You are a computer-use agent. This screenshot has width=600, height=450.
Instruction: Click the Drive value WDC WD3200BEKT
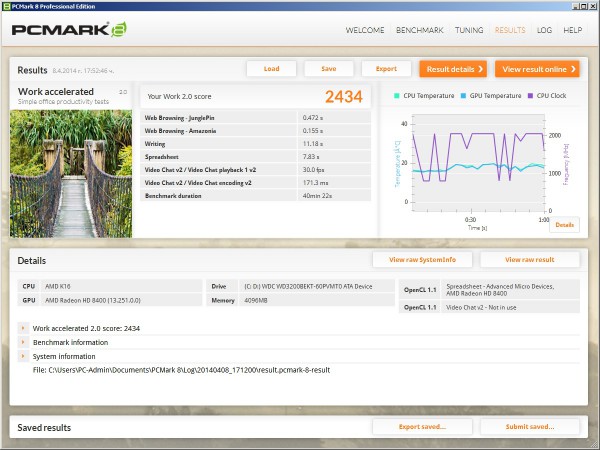(x=308, y=286)
